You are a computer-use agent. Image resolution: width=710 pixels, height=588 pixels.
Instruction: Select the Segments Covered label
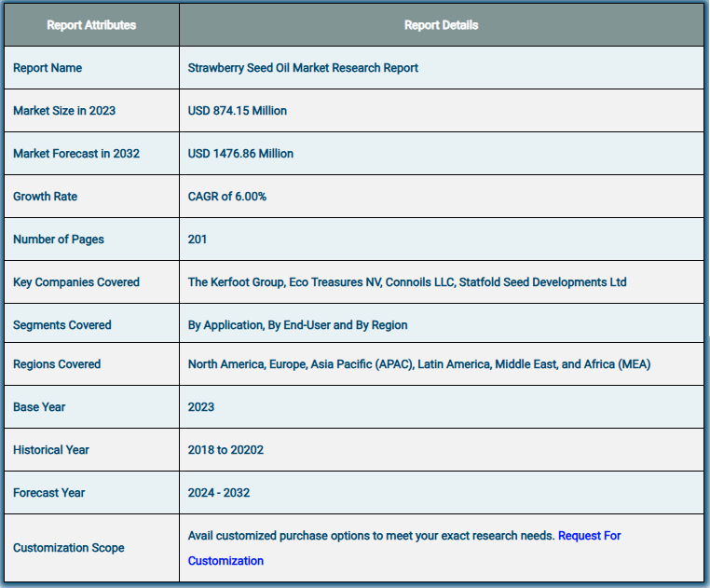pyautogui.click(x=62, y=325)
